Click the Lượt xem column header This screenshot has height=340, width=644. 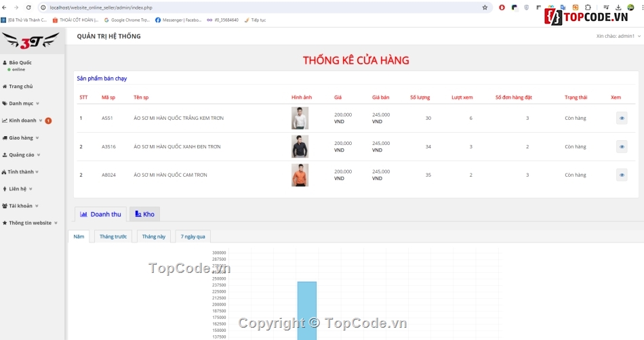tap(462, 98)
